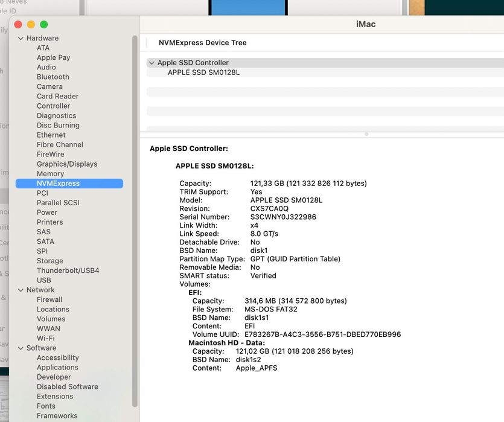Click the Link Speed value 8.0 GT/s

(264, 234)
